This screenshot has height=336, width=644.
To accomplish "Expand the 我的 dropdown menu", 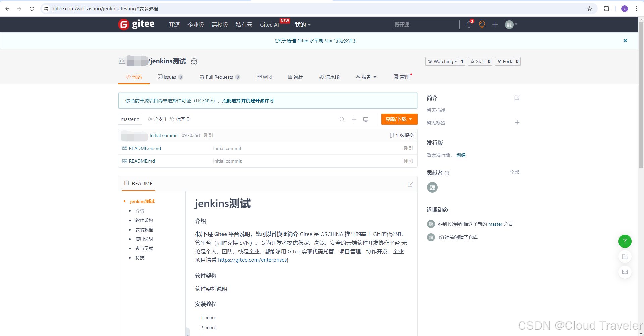I will [x=303, y=25].
